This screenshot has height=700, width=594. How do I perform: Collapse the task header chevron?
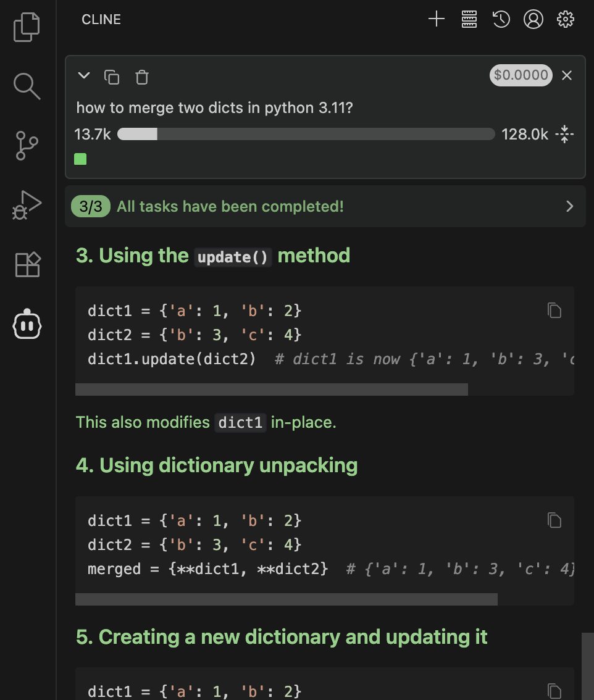(84, 75)
